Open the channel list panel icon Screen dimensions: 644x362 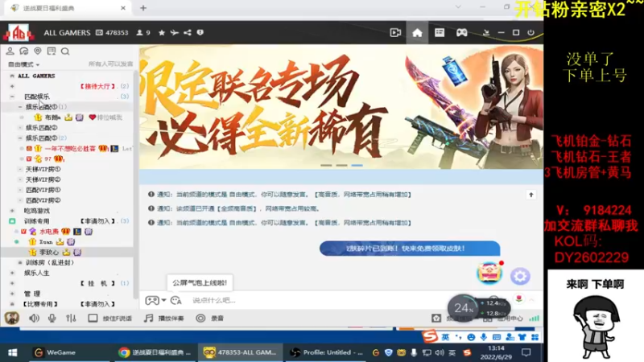pyautogui.click(x=440, y=32)
